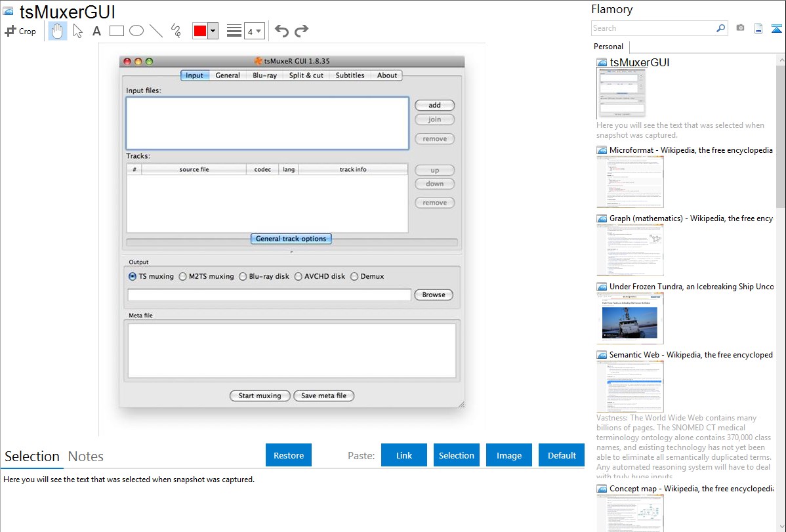Image resolution: width=786 pixels, height=532 pixels.
Task: Select the arrow pointer tool
Action: pyautogui.click(x=77, y=31)
